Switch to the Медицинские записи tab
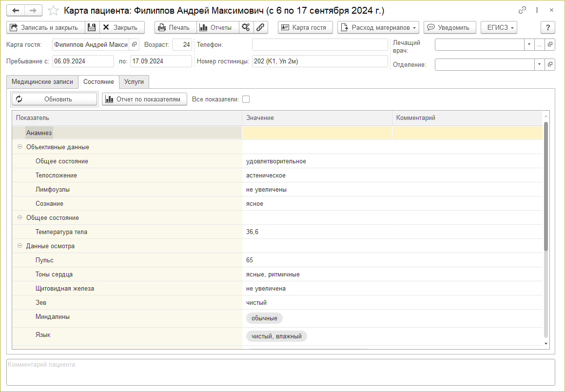The image size is (565, 392). coord(42,82)
